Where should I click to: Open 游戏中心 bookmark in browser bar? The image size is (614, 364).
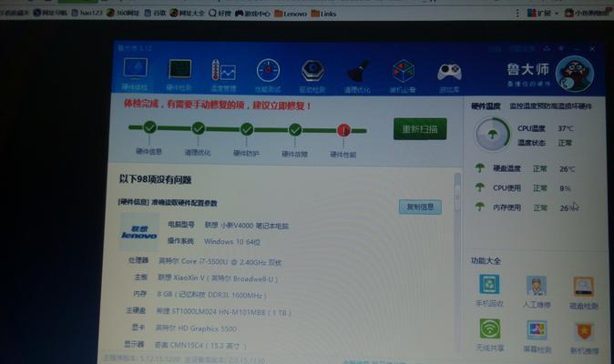point(252,14)
